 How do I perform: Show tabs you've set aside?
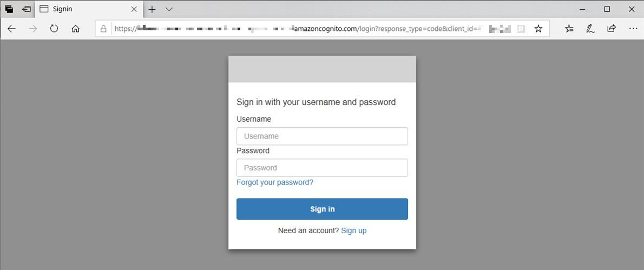[x=9, y=9]
